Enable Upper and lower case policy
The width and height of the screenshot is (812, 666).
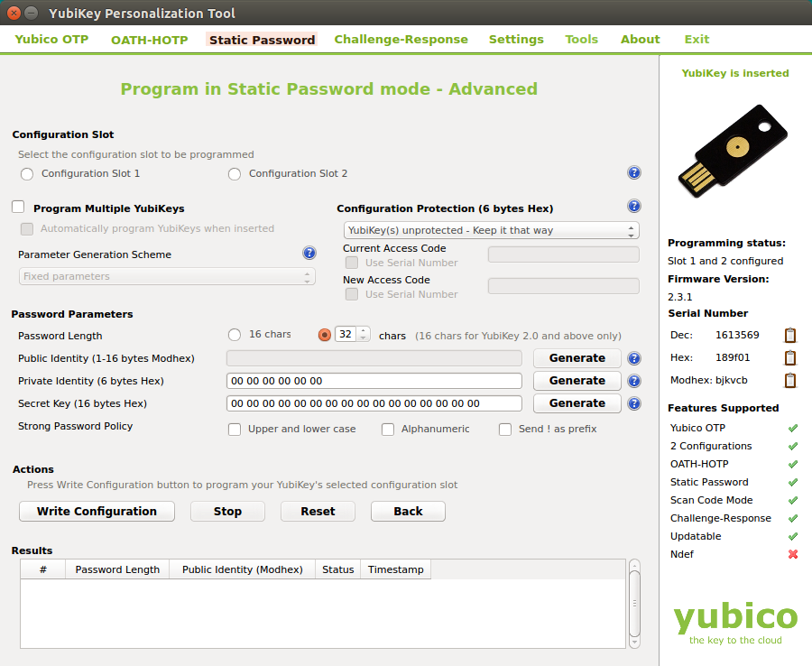(235, 430)
